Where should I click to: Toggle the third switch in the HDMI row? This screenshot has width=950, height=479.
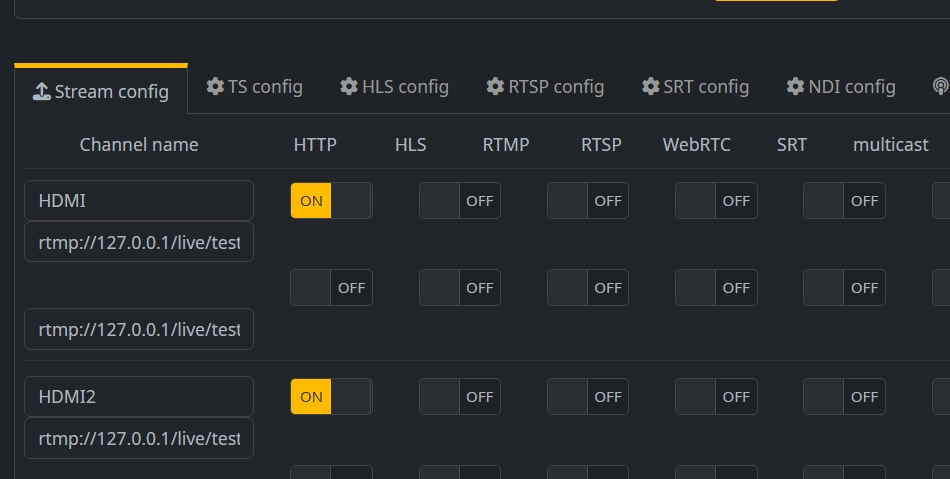click(x=587, y=201)
